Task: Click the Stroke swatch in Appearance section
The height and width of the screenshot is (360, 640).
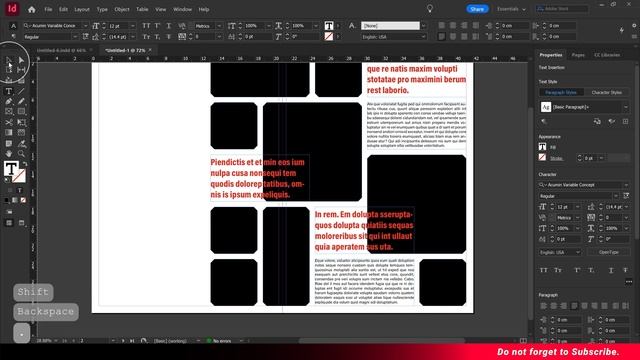Action: pos(542,158)
